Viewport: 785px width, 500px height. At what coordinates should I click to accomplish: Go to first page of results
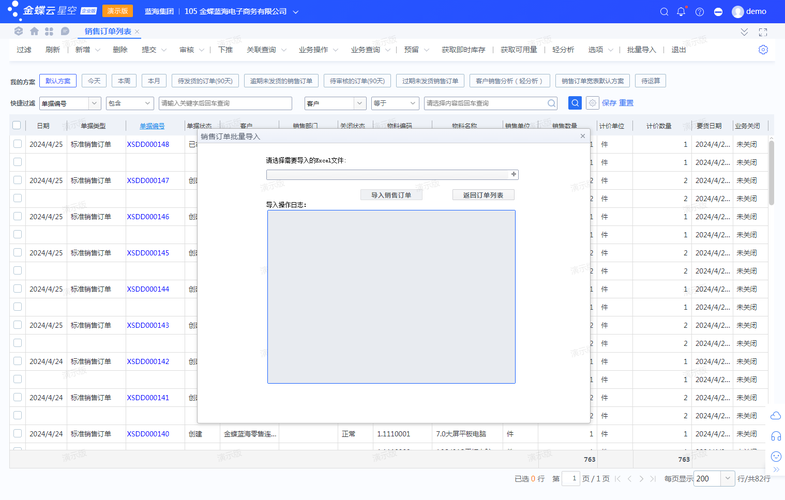(618, 478)
